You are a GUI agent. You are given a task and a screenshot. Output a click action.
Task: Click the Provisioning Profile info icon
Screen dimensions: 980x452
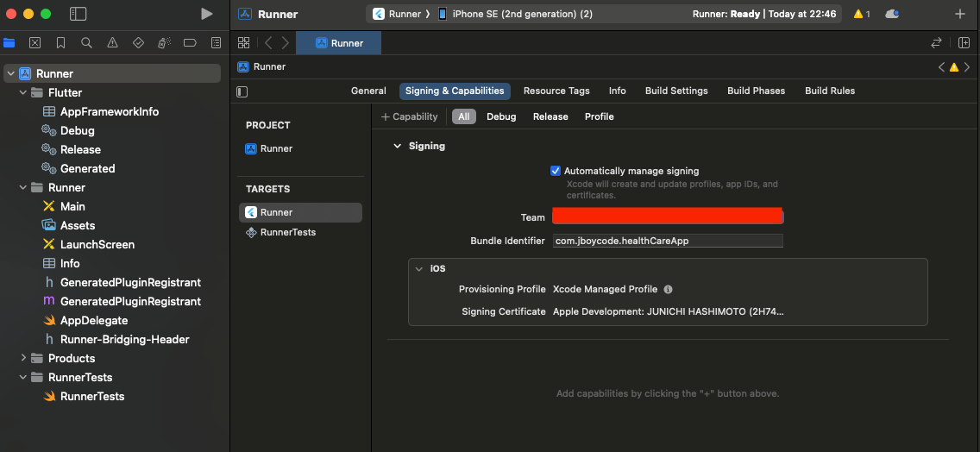coord(668,290)
